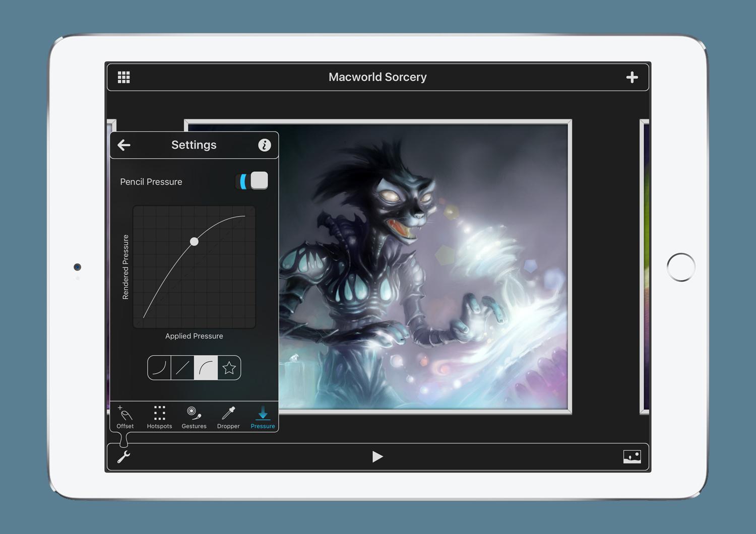Open the gallery grid icon
The height and width of the screenshot is (534, 756).
[x=124, y=77]
